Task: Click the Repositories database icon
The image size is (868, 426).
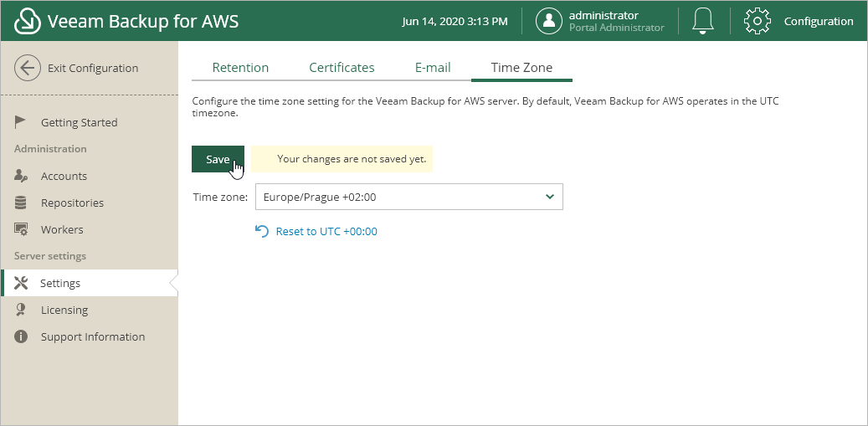Action: pyautogui.click(x=20, y=203)
